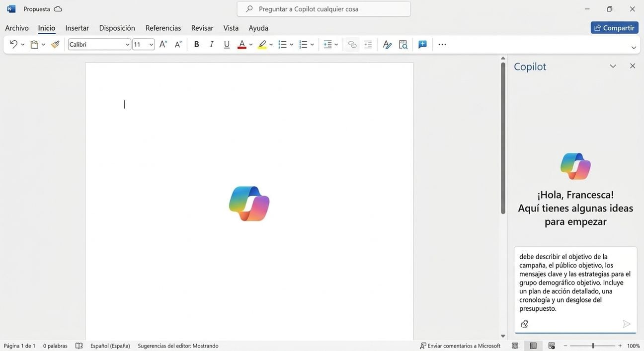Toggle italic formatting

point(212,44)
